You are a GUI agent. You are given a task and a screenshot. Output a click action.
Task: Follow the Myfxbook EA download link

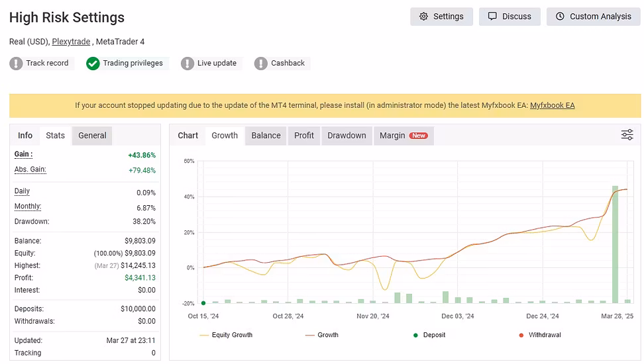pyautogui.click(x=552, y=105)
